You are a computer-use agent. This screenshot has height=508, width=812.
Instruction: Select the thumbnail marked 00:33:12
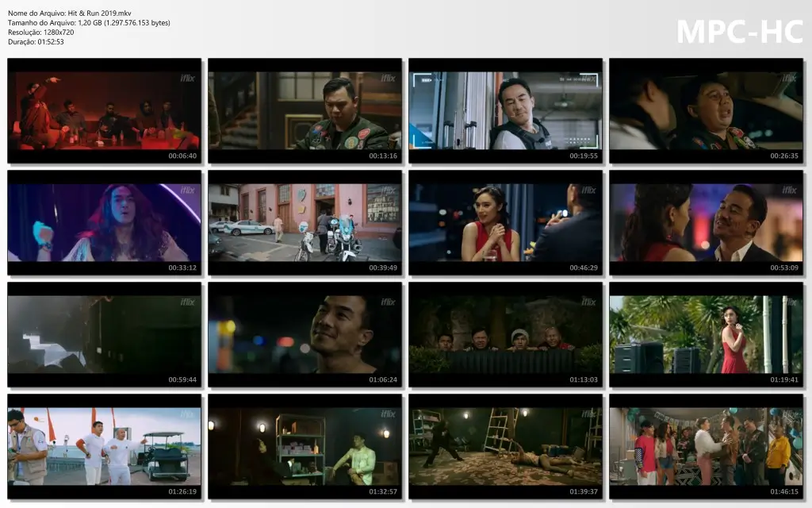pyautogui.click(x=104, y=222)
